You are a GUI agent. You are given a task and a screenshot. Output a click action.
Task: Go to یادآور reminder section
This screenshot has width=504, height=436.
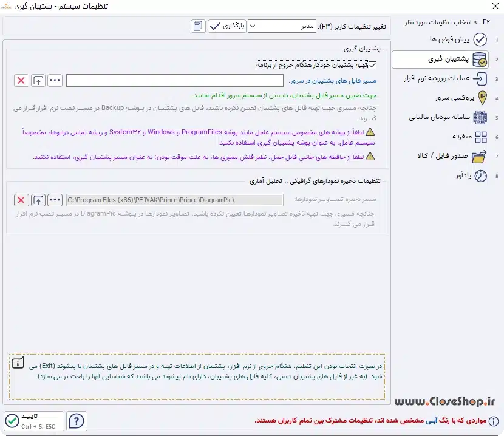[463, 176]
